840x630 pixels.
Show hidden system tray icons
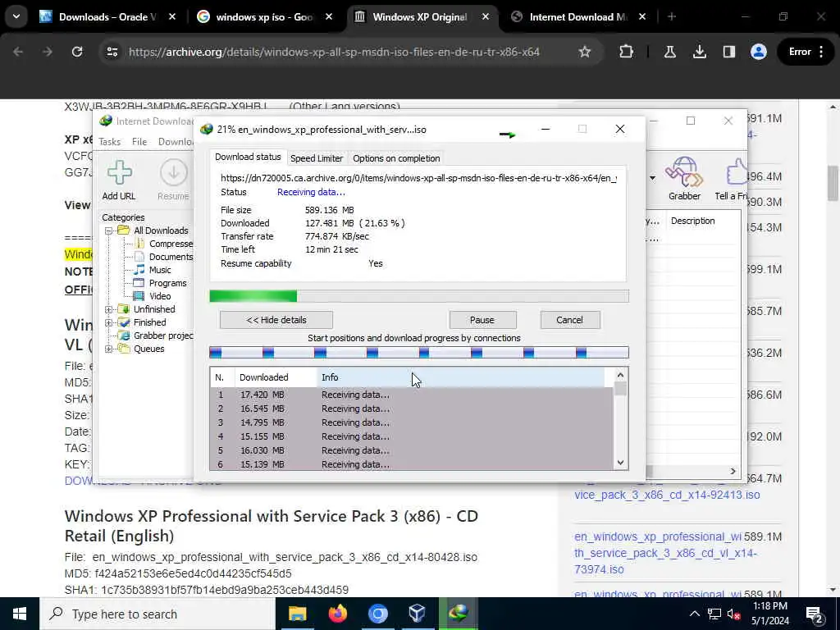tap(694, 614)
